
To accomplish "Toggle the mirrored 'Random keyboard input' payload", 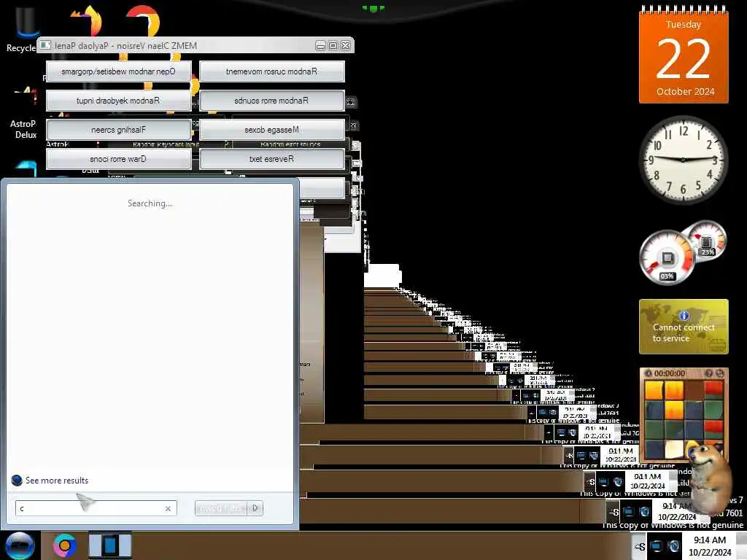I will pos(119,101).
